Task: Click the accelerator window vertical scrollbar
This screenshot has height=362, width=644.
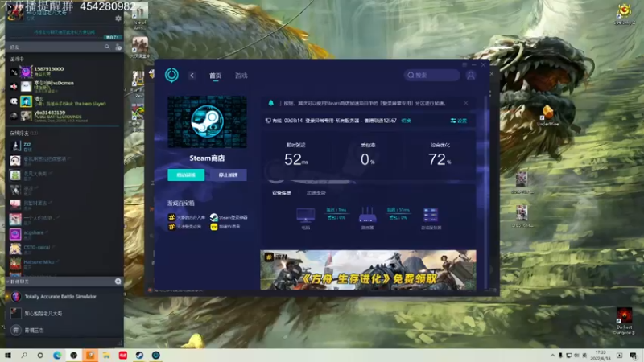Action: tap(486, 191)
